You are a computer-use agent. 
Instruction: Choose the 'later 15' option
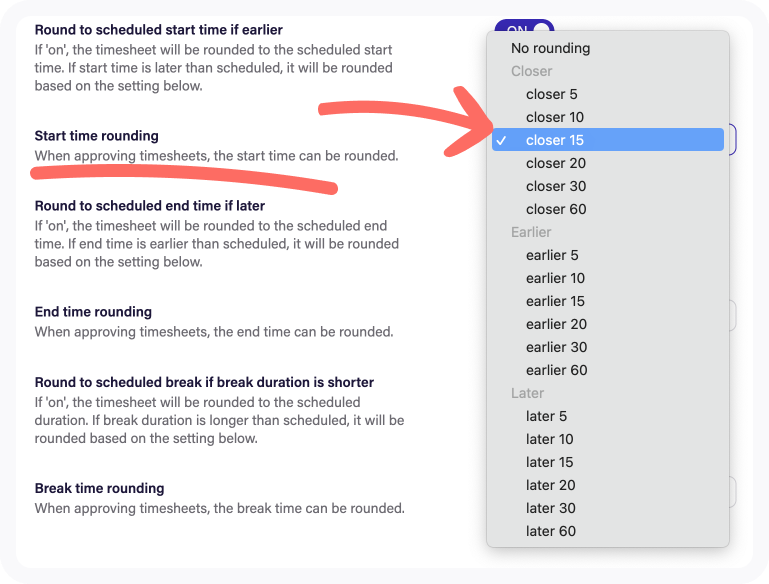pos(549,462)
